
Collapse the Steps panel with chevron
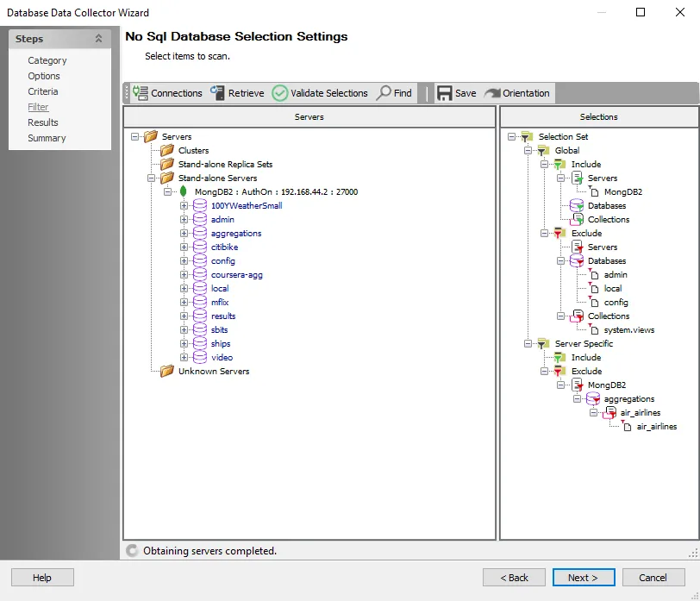point(98,39)
